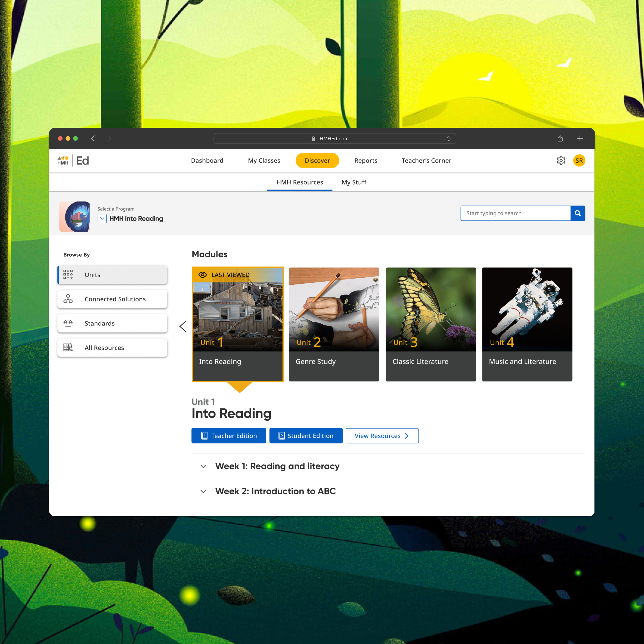Click in the search input field
Screen dimensions: 644x644
[x=515, y=213]
